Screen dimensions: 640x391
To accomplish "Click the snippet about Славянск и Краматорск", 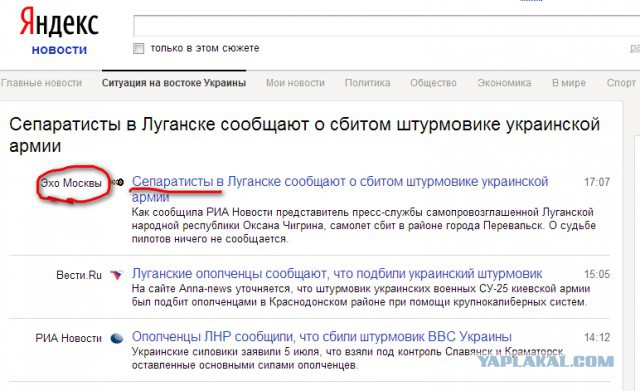I will tap(348, 358).
